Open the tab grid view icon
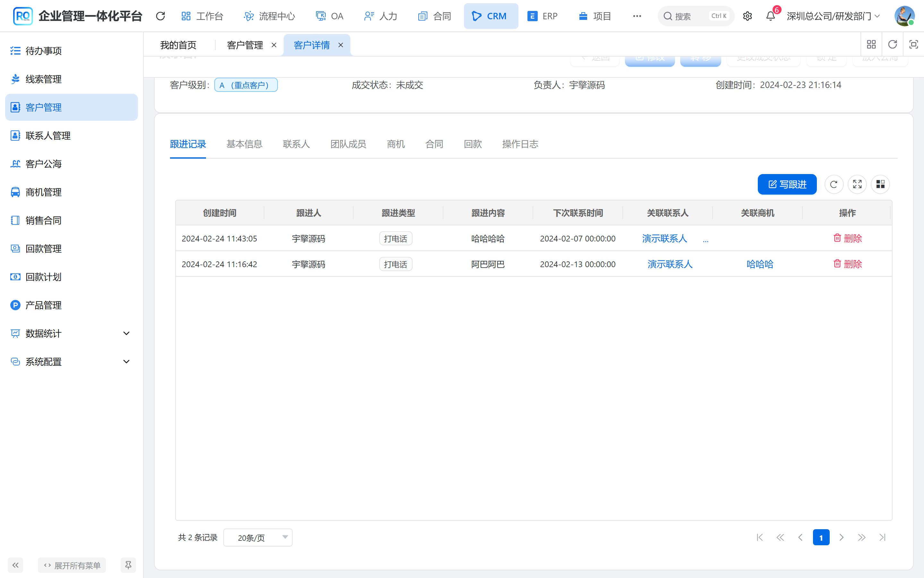924x578 pixels. pyautogui.click(x=871, y=45)
